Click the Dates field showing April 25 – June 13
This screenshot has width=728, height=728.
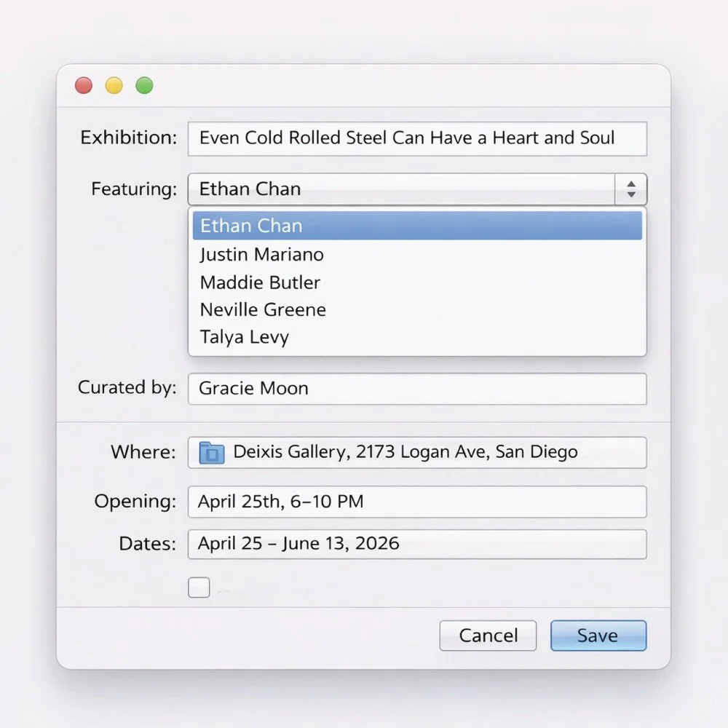[417, 544]
